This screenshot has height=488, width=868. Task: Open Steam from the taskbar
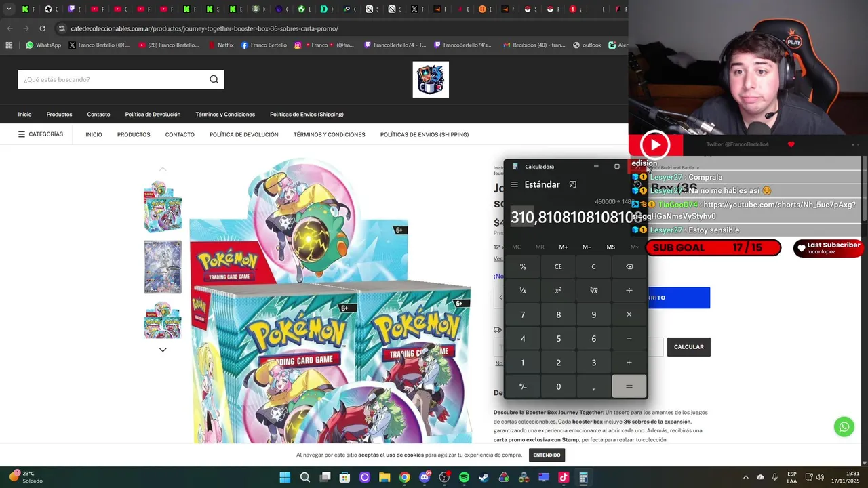click(484, 477)
